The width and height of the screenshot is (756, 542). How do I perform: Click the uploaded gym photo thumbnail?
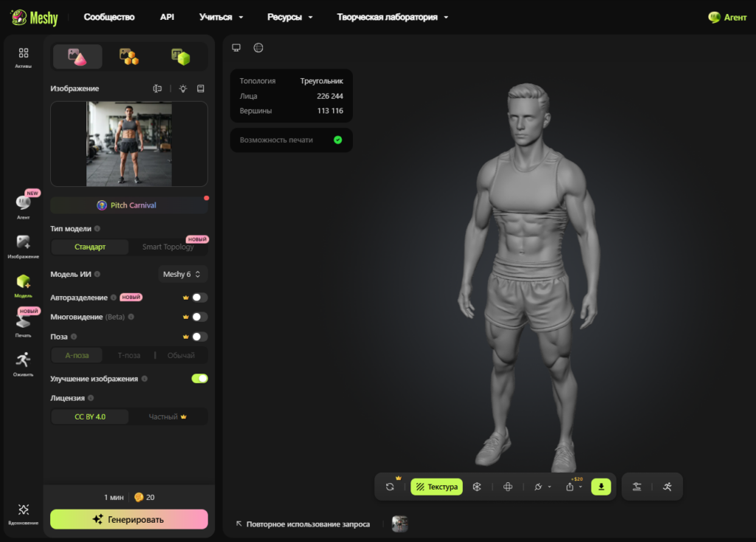point(128,144)
